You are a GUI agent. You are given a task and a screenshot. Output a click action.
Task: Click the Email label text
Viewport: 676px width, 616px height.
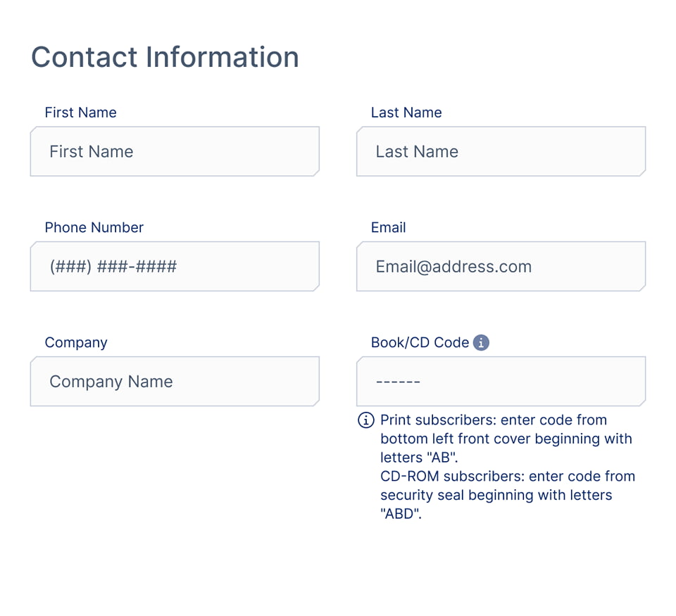pos(388,227)
